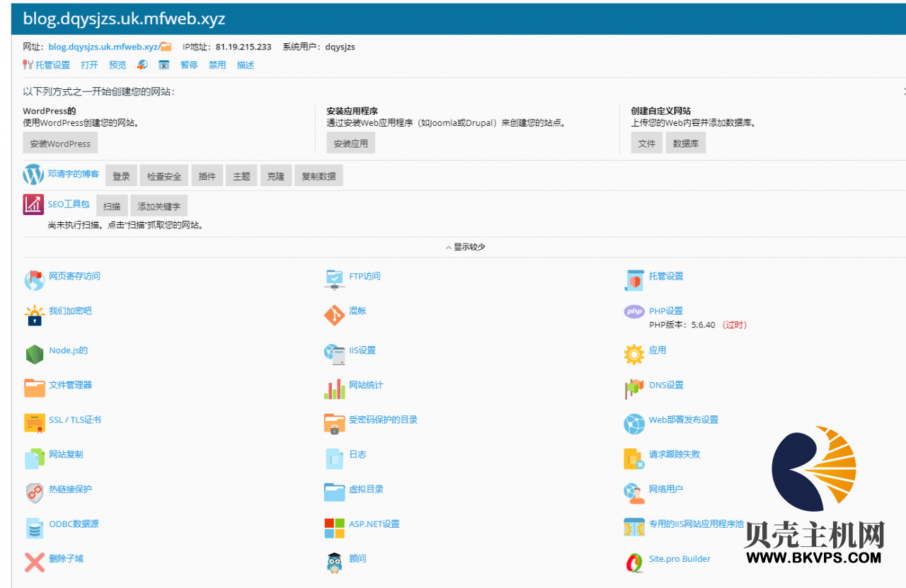Image resolution: width=906 pixels, height=588 pixels.
Task: Open the Git 混帐 icon
Action: (334, 315)
